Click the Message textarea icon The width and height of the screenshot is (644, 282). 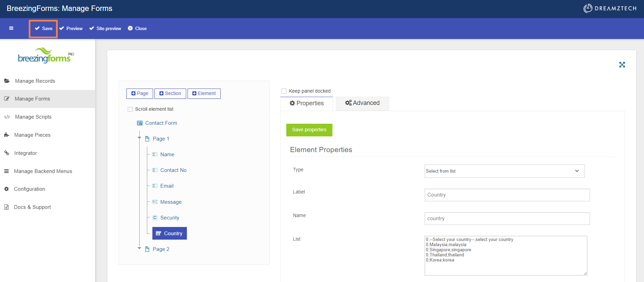[155, 202]
